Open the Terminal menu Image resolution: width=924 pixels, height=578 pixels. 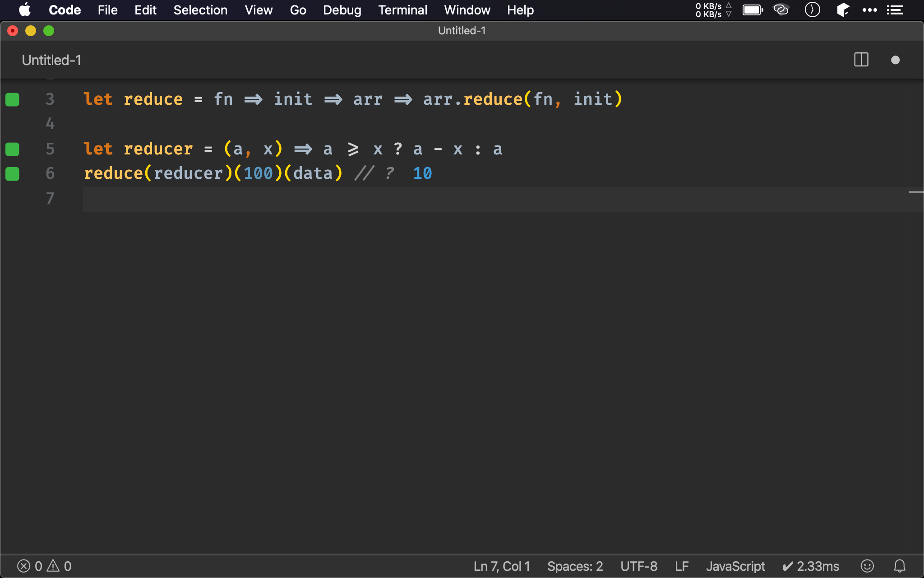click(402, 10)
